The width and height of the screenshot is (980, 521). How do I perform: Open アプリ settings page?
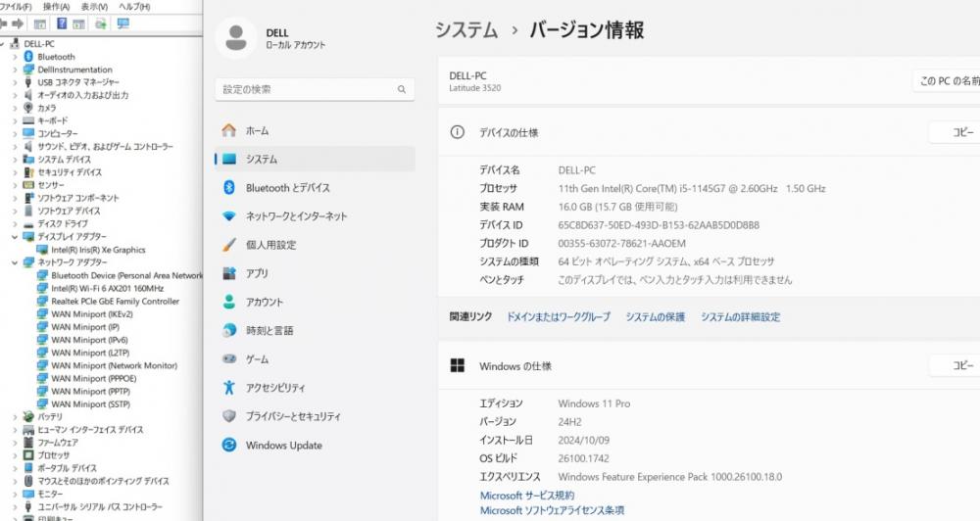315,273
